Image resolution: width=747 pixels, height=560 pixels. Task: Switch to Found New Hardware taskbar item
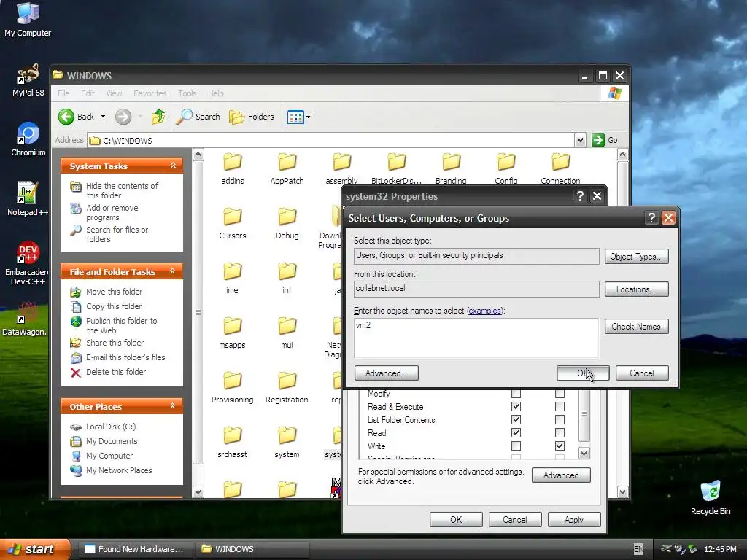pyautogui.click(x=134, y=549)
